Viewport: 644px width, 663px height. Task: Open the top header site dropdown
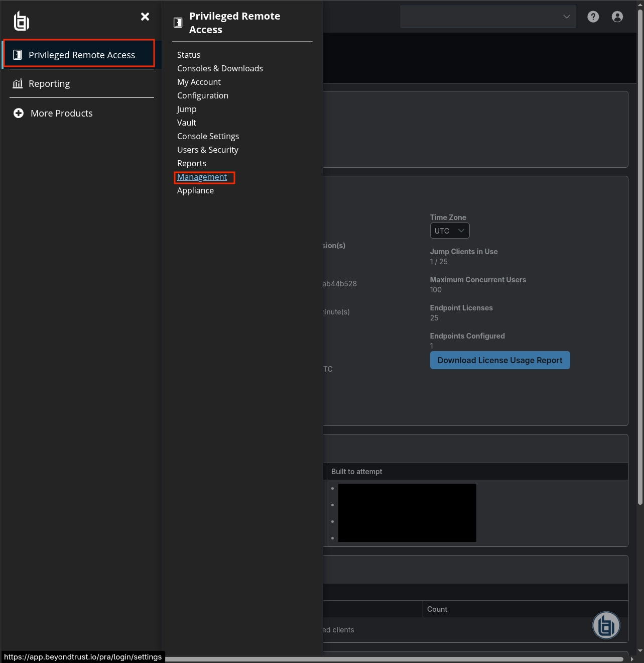click(488, 17)
